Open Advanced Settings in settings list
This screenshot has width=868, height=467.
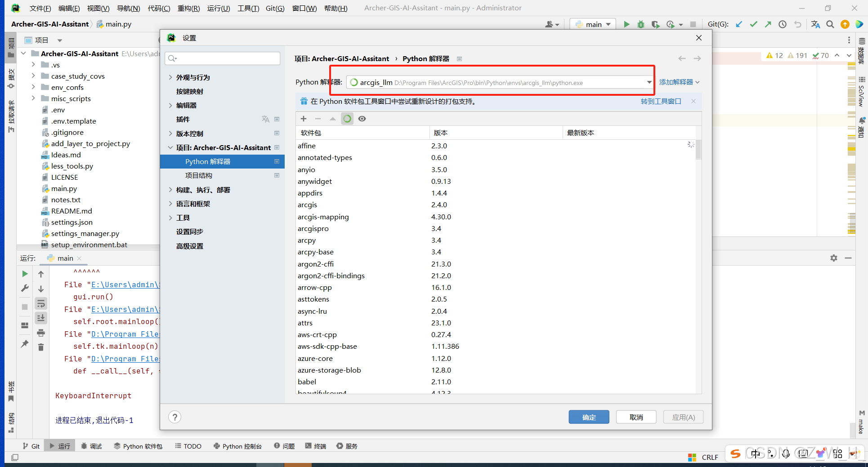[x=190, y=246]
